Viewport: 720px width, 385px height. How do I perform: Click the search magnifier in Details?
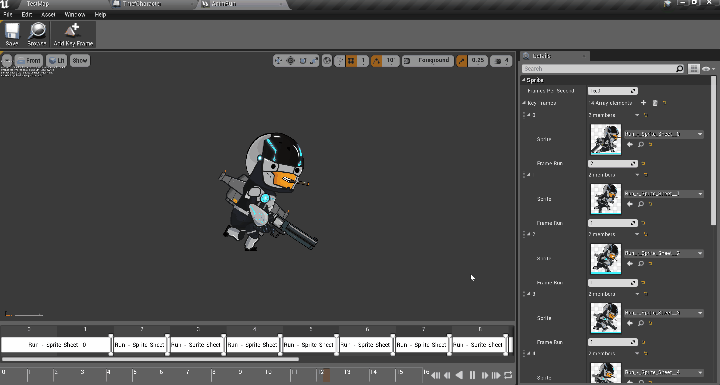pyautogui.click(x=679, y=68)
